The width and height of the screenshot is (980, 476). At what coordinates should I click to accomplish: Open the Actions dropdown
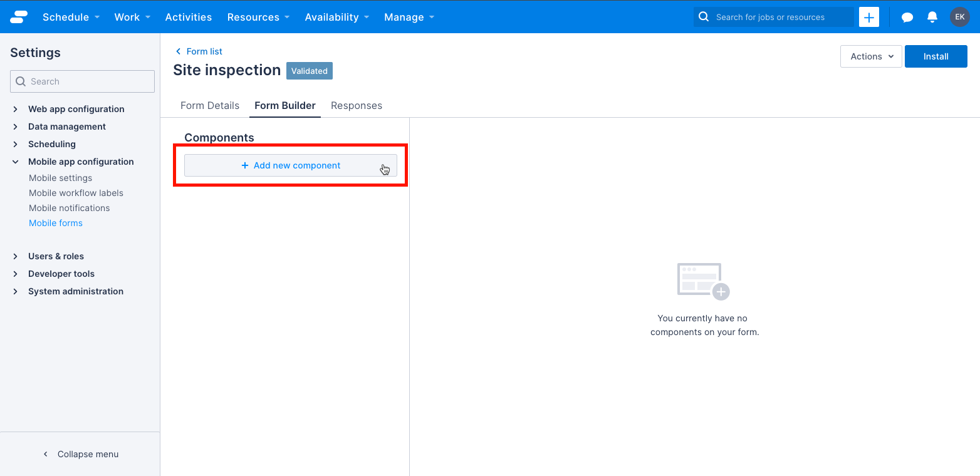click(x=870, y=56)
